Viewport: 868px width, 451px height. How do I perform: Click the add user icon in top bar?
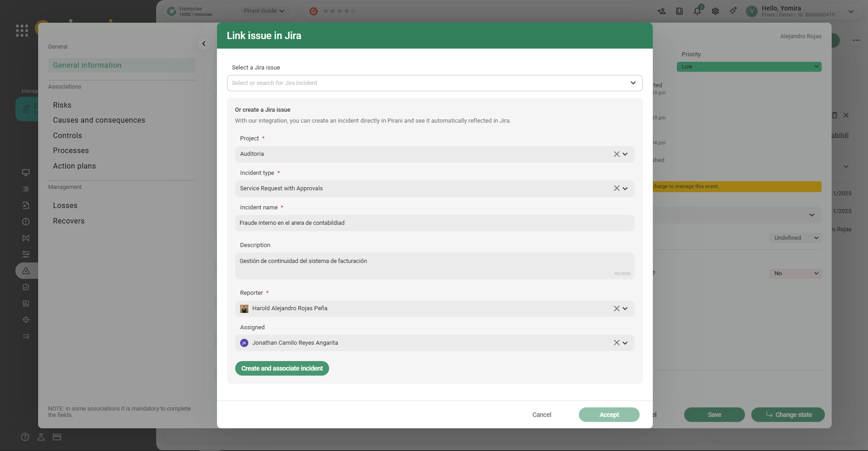pos(661,11)
